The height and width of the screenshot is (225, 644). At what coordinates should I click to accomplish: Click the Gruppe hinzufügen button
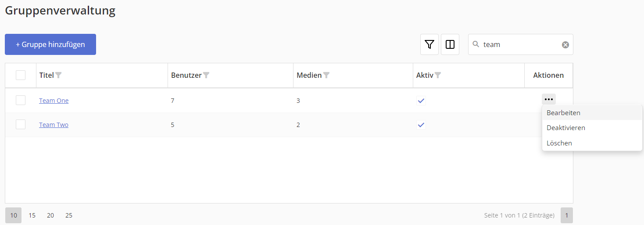tap(50, 44)
